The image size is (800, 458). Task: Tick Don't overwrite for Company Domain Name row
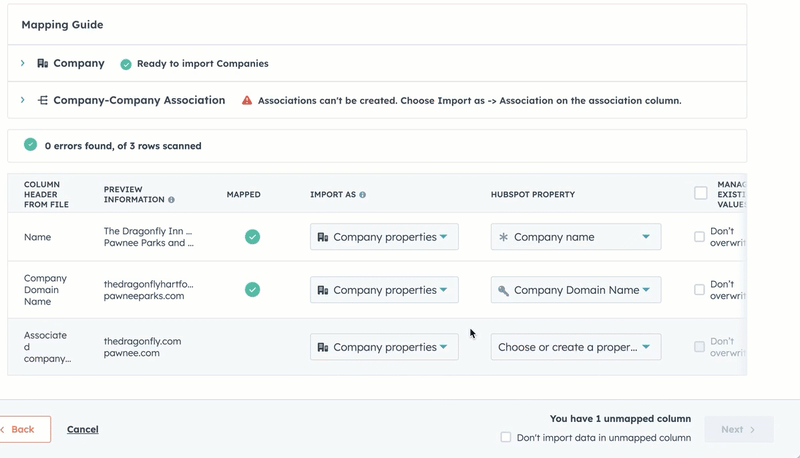point(699,290)
